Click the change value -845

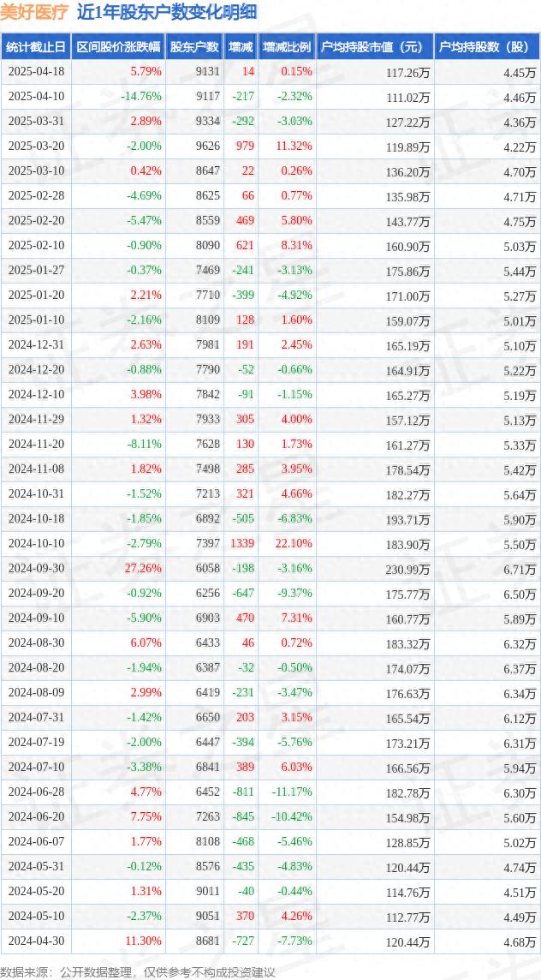[243, 816]
